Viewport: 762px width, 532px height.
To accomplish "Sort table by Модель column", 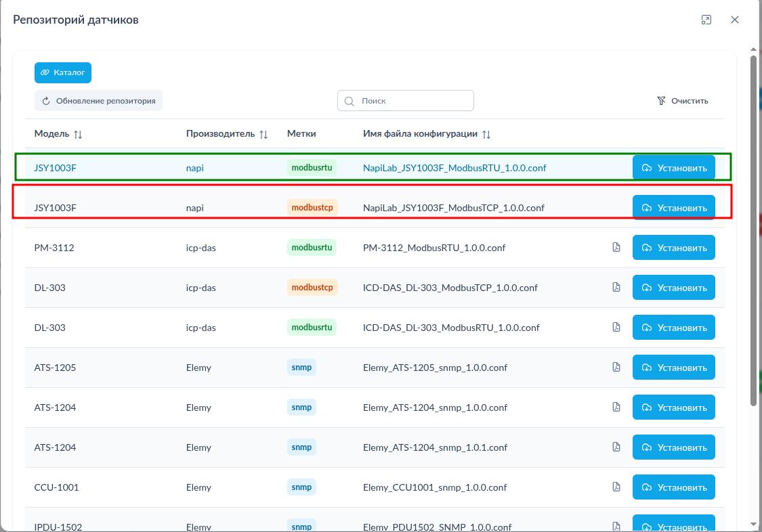I will 78,134.
